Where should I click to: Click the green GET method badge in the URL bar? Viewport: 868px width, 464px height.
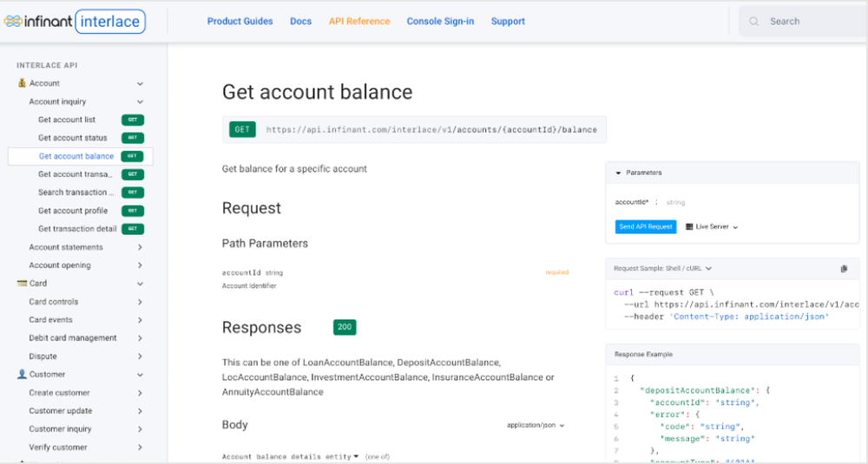[x=242, y=129]
